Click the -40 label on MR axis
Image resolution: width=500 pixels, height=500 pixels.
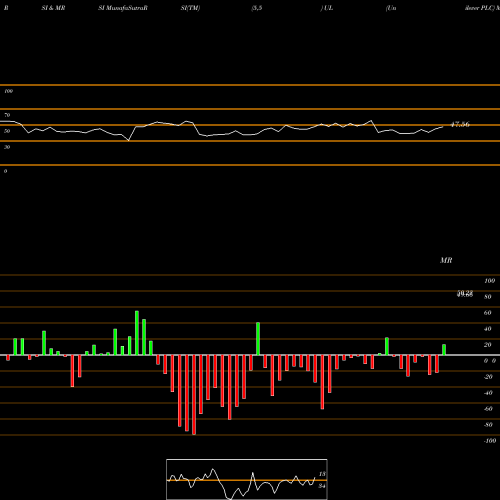coord(488,393)
